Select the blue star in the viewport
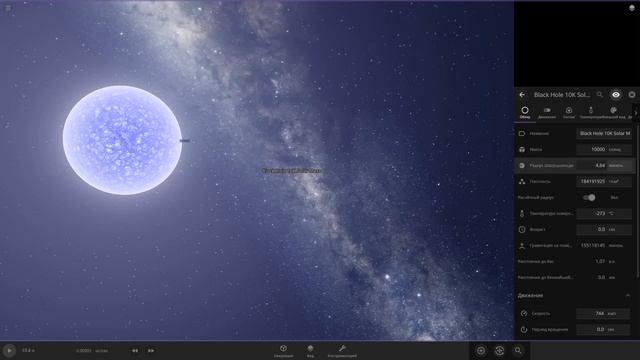 tap(122, 140)
